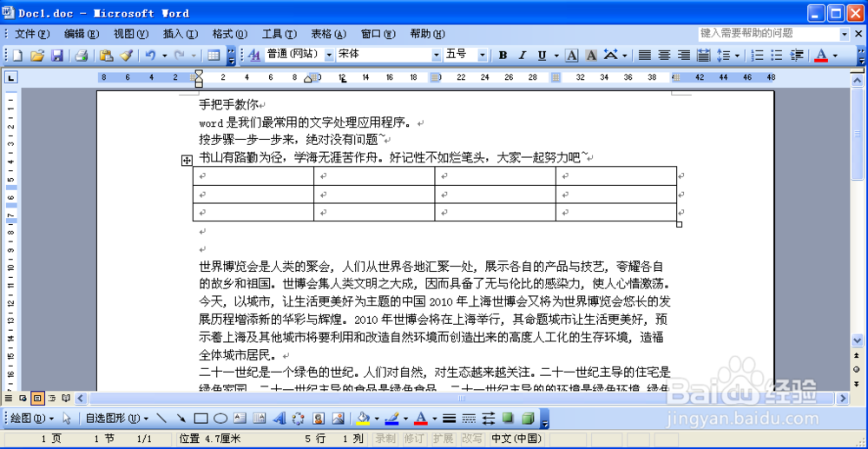Viewport: 868px width, 449px height.
Task: Click the line color brush
Action: click(392, 418)
